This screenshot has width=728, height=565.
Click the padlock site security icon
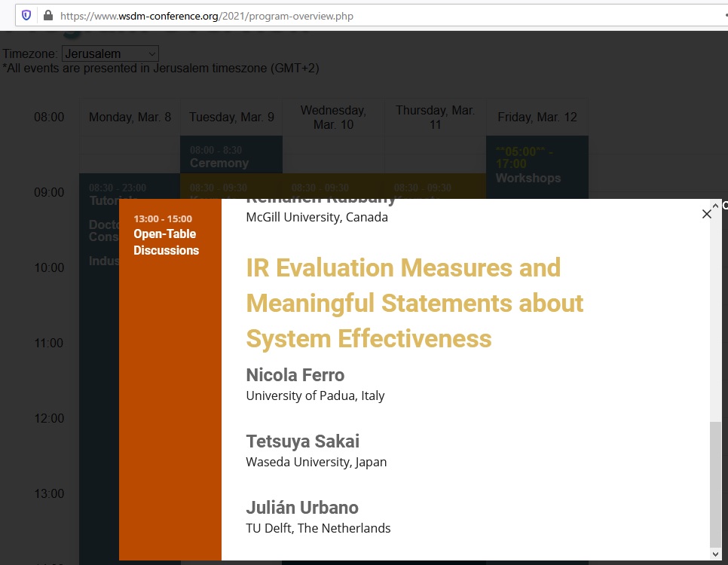47,15
